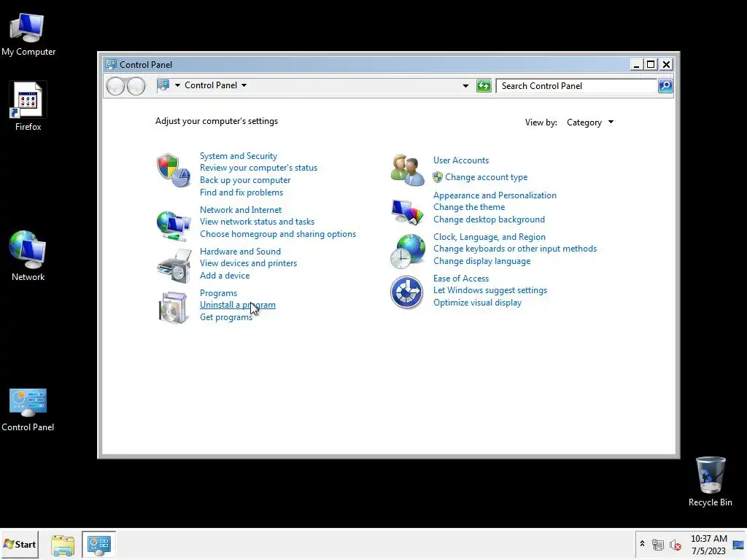The height and width of the screenshot is (560, 747).
Task: Click the Control Panel title bar icon
Action: pyautogui.click(x=111, y=64)
